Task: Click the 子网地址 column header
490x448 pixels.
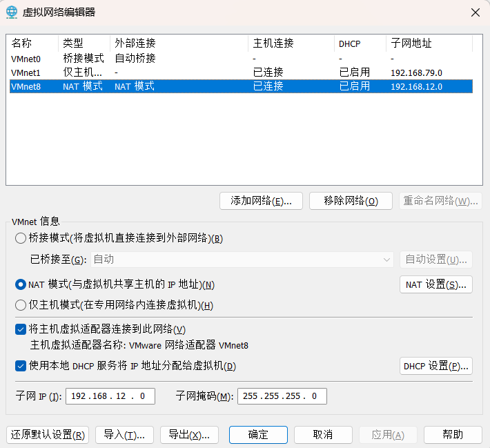Action: [429, 43]
